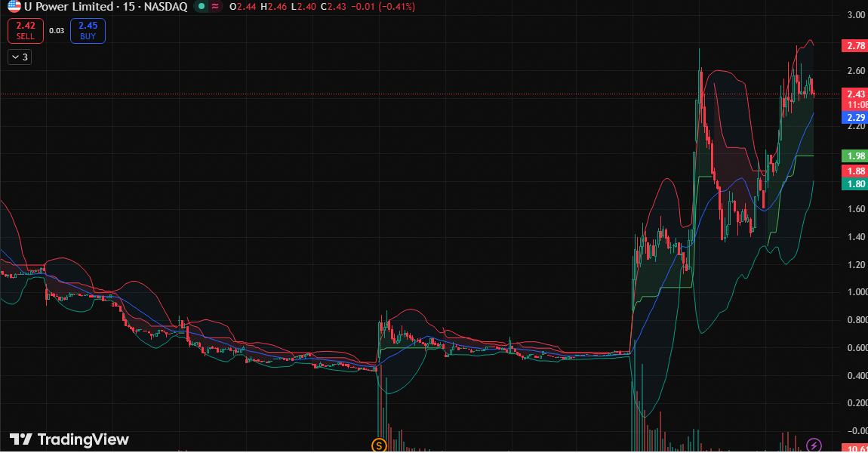Image resolution: width=868 pixels, height=453 pixels.
Task: Click the C2.43 close value
Action: tap(334, 7)
